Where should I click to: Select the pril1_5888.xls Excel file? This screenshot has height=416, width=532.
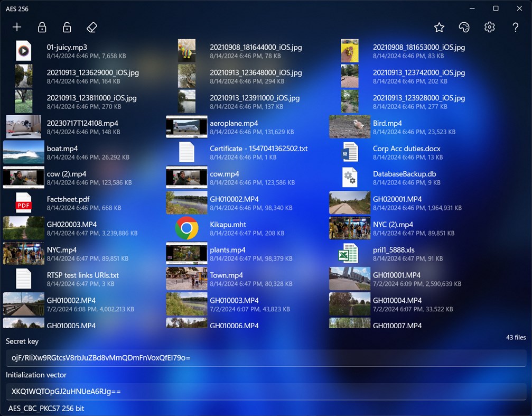tap(394, 253)
